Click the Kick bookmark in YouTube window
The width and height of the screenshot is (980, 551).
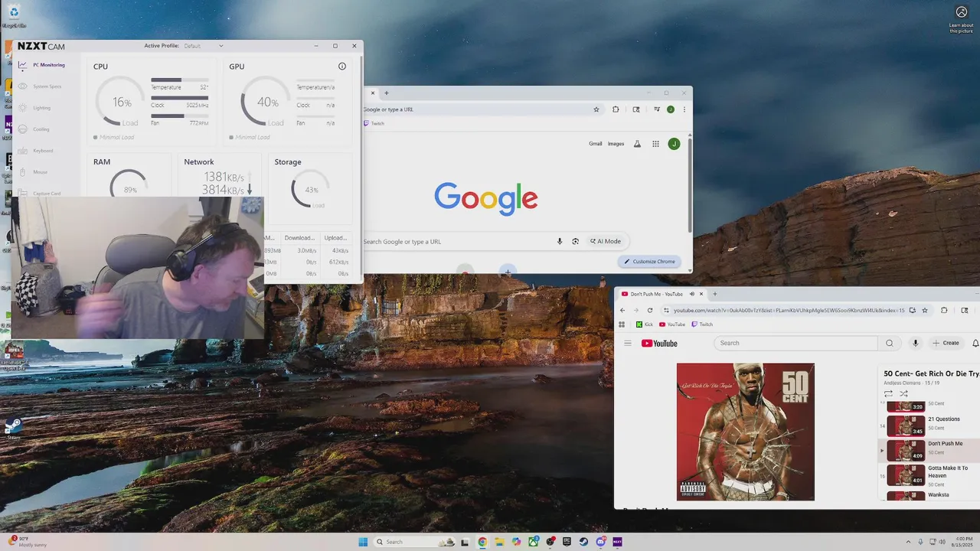tap(645, 324)
